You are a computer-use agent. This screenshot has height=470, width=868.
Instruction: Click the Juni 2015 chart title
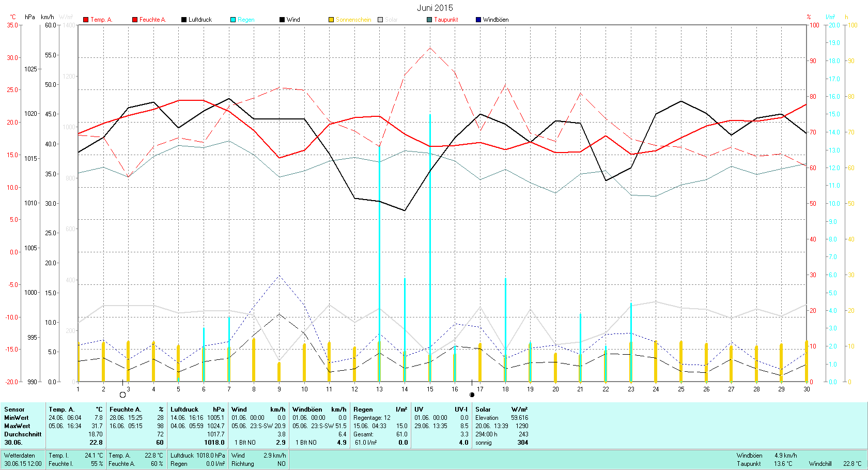click(435, 8)
